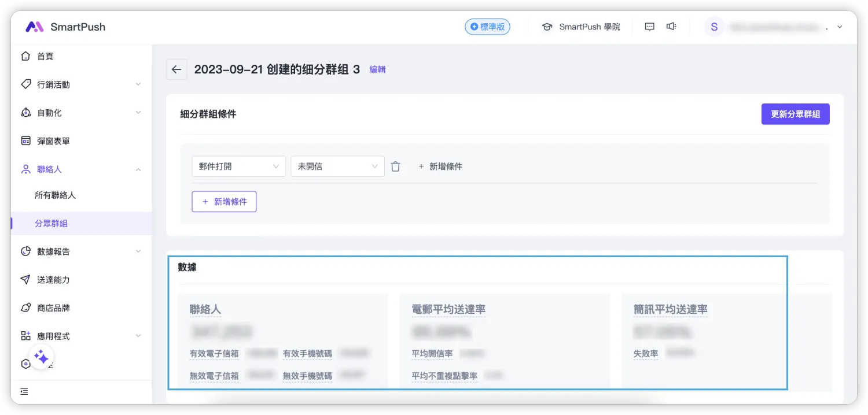Click the SmartPush logo
Image resolution: width=868 pixels, height=415 pixels.
[65, 27]
